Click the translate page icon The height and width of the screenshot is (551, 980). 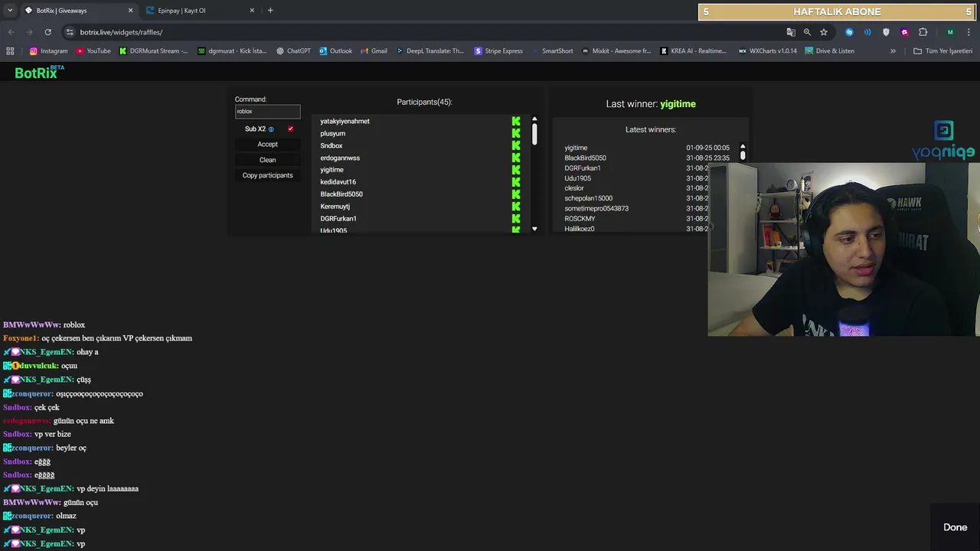[791, 32]
